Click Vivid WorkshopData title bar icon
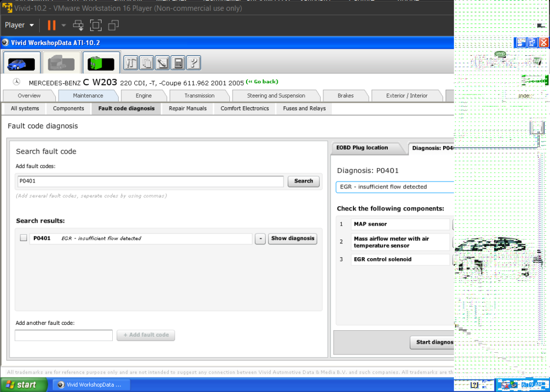 (5, 43)
